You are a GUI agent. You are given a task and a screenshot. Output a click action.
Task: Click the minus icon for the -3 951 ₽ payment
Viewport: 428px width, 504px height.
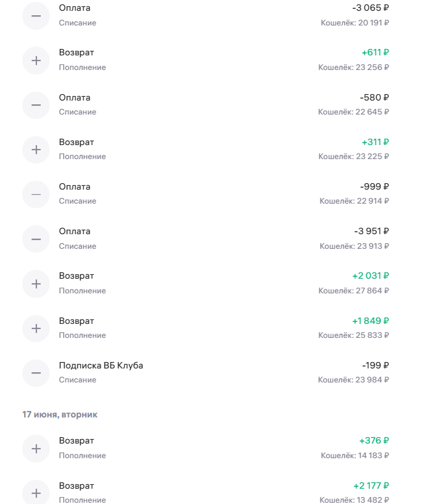pyautogui.click(x=36, y=239)
